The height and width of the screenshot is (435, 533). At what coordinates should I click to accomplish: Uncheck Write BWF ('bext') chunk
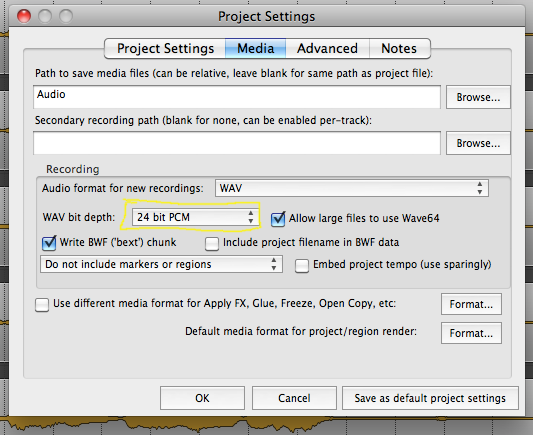49,243
